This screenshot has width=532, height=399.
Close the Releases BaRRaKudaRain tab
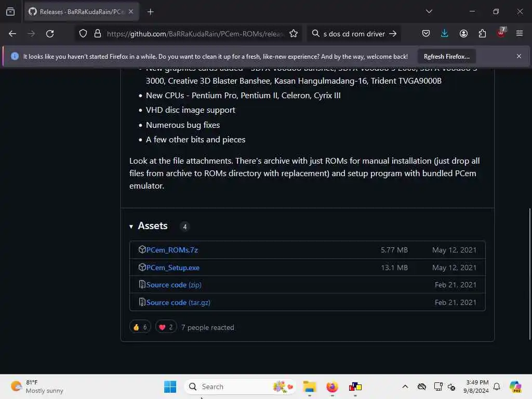tap(131, 11)
